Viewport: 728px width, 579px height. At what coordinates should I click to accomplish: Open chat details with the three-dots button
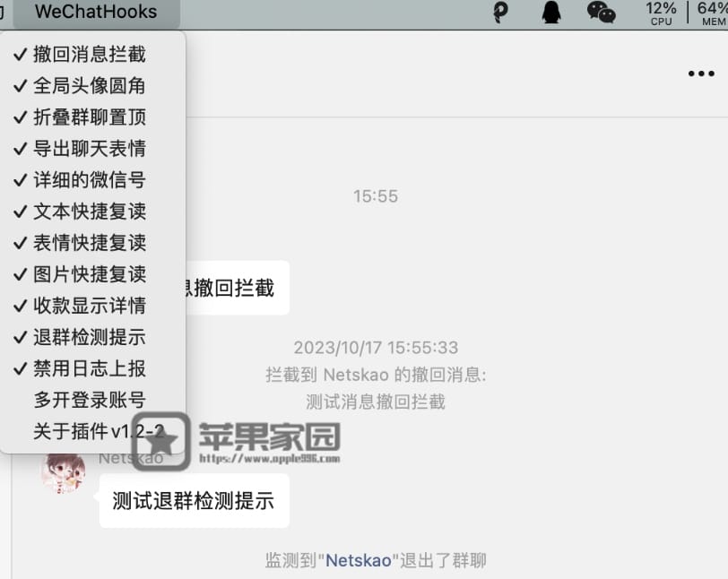701,73
